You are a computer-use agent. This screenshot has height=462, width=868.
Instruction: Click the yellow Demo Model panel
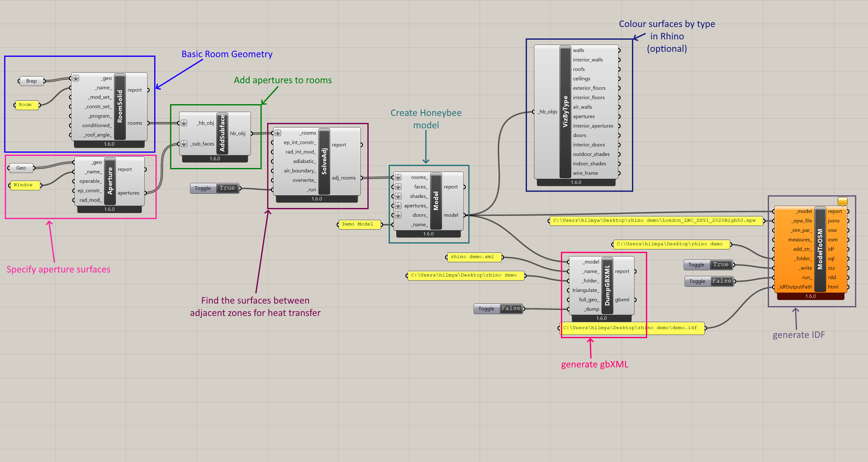click(359, 224)
